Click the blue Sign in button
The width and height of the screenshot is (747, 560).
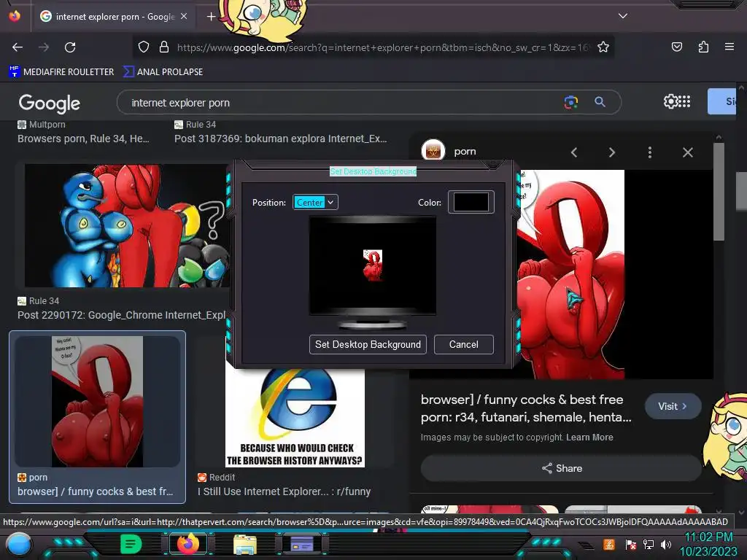tap(722, 101)
